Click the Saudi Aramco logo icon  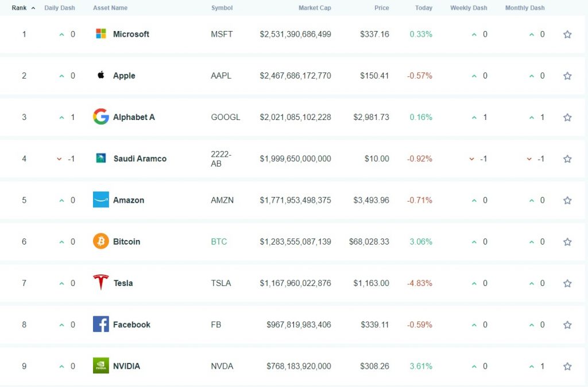tap(101, 158)
